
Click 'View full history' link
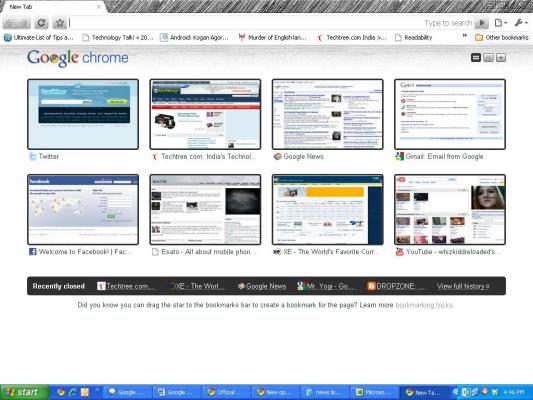tap(463, 286)
